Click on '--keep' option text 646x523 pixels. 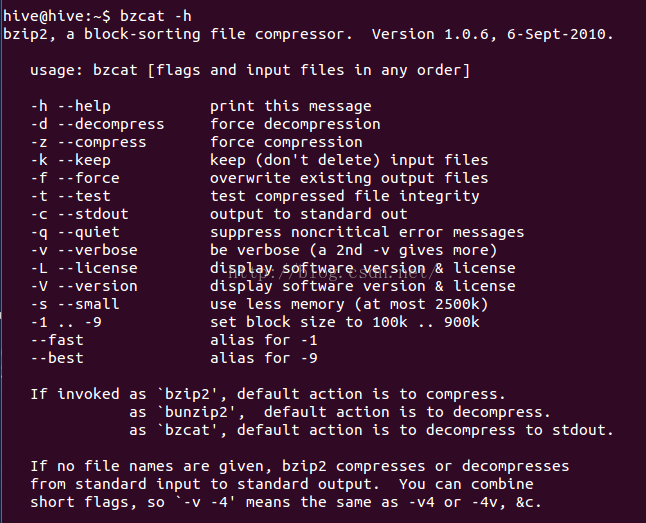[84, 160]
